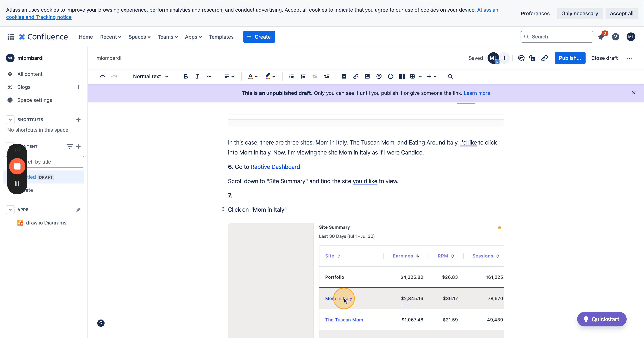Click the undo arrow in the toolbar
The image size is (644, 338).
coord(102,77)
